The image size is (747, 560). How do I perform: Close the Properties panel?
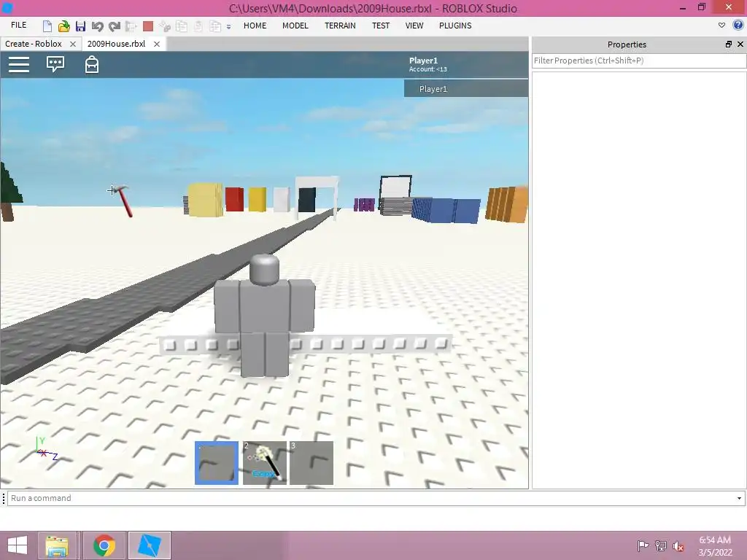point(740,44)
